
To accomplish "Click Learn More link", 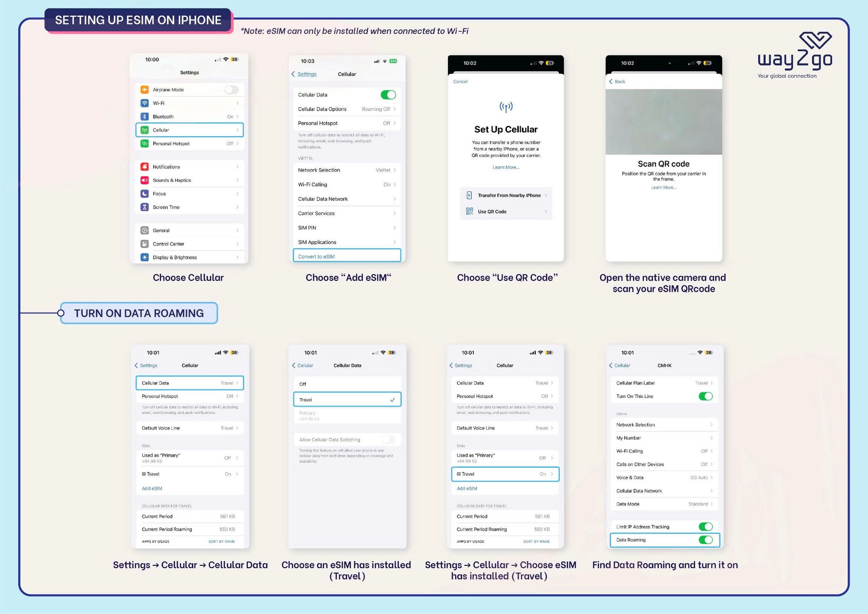I will [506, 167].
